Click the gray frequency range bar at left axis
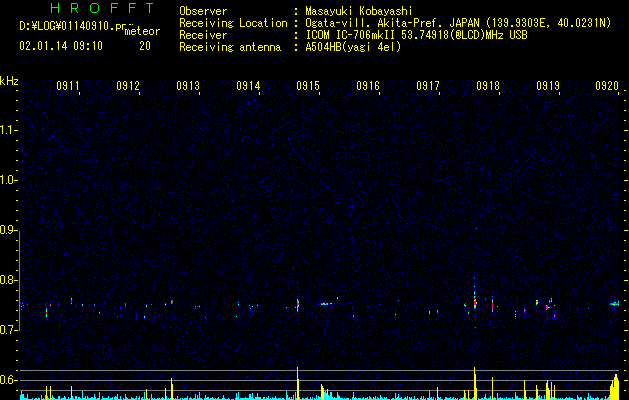 [x=20, y=280]
